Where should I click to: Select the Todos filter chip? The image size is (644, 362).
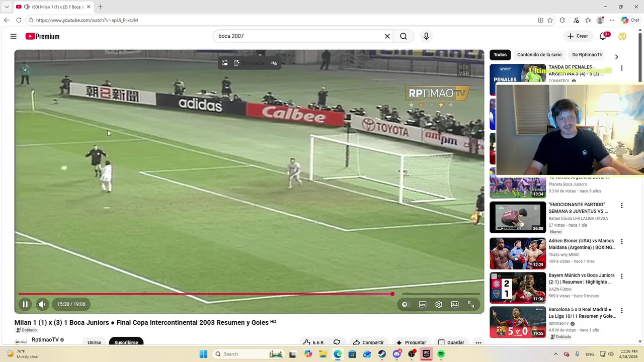(x=500, y=55)
